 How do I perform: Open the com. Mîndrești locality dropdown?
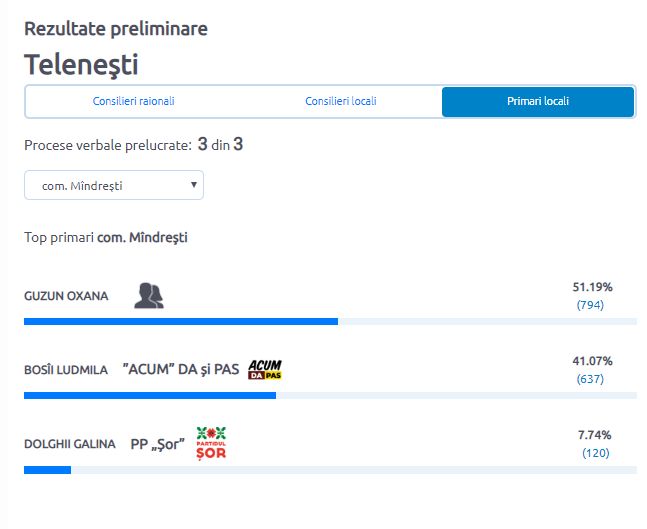114,185
